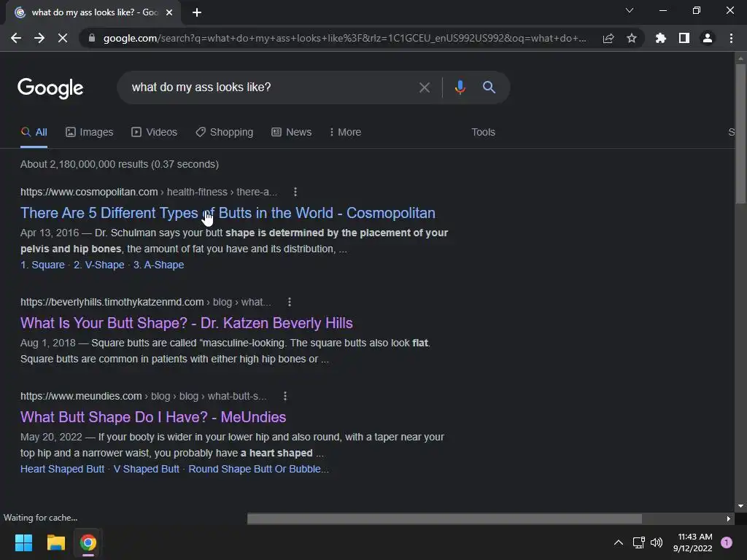Switch to the Shopping tab
Viewport: 747px width, 560px height.
tap(225, 133)
